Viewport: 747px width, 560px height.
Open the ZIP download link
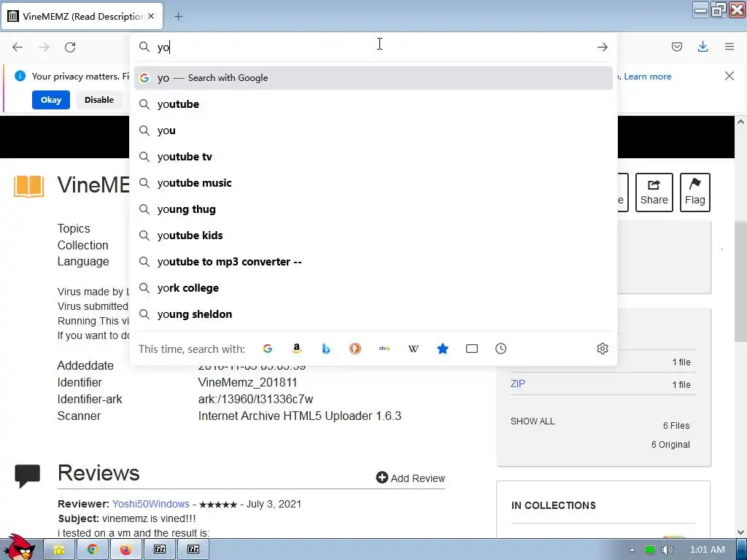coord(518,384)
